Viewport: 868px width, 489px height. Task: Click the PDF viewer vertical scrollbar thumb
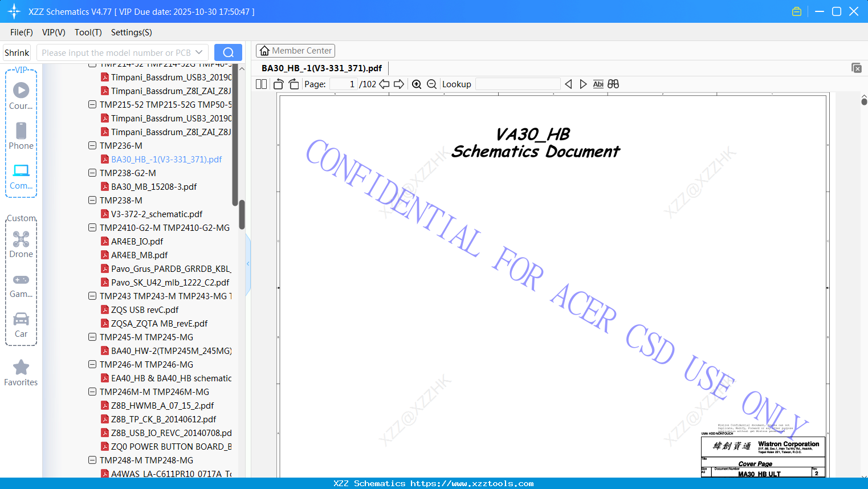(864, 101)
